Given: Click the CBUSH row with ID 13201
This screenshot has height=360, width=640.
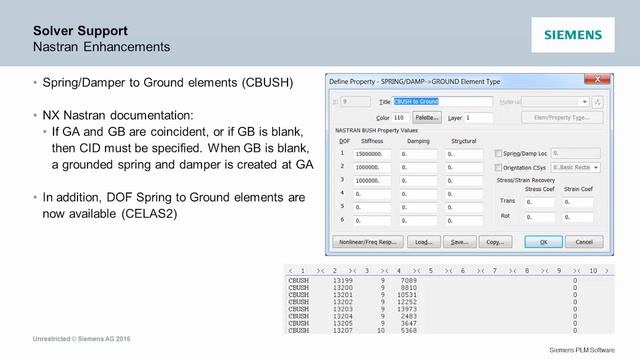Looking at the screenshot, I should tap(449, 295).
